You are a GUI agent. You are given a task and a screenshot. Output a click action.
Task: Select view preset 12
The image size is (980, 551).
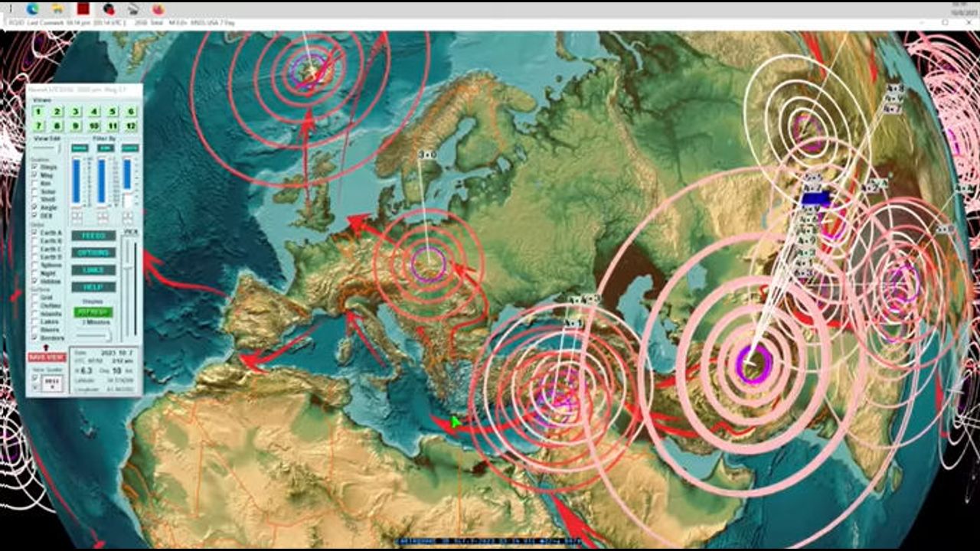point(131,126)
